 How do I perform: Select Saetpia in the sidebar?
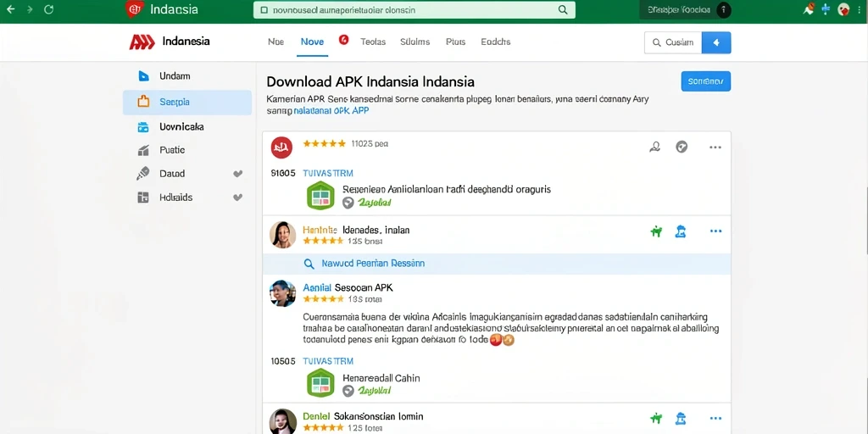pyautogui.click(x=187, y=102)
